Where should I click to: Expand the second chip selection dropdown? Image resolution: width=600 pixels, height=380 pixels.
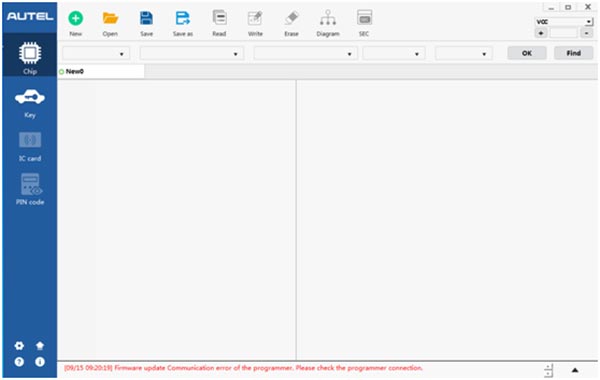tap(192, 54)
